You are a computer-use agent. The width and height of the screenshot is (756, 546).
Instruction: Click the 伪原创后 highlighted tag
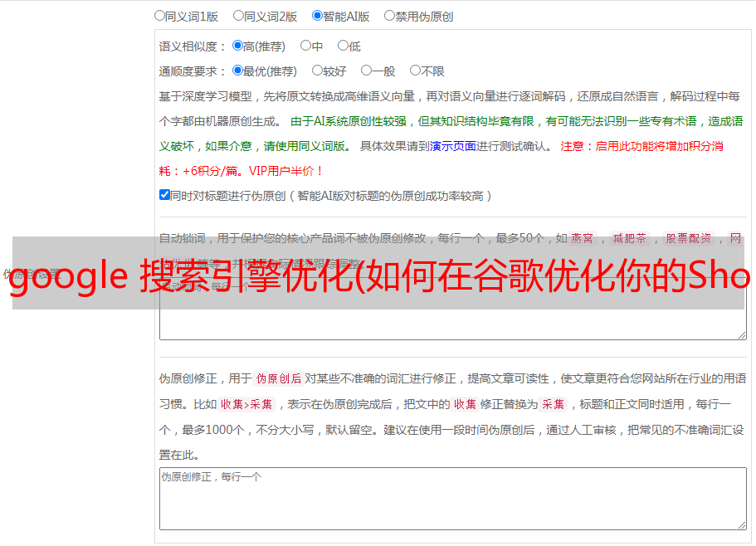(x=279, y=378)
